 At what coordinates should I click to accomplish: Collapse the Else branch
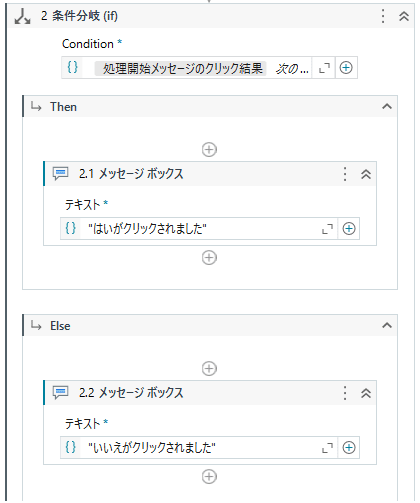387,325
